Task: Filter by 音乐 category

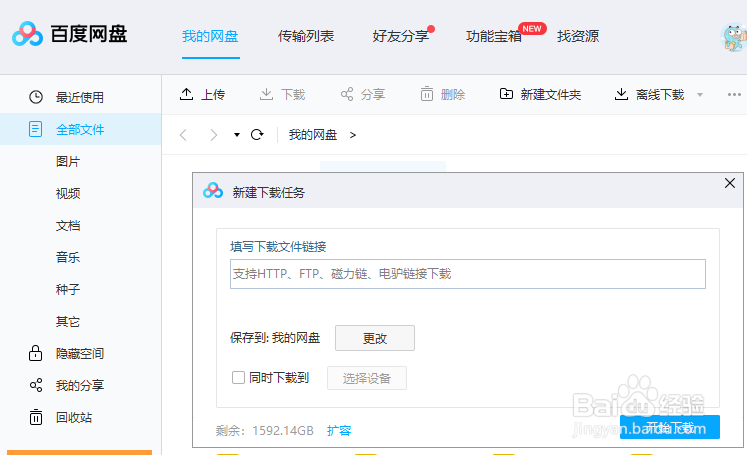Action: click(x=68, y=258)
